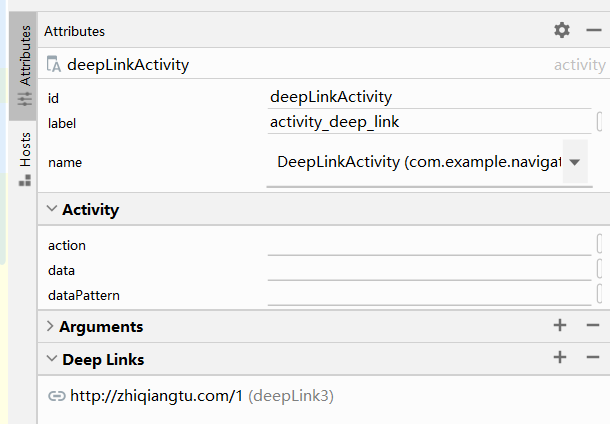610x424 pixels.
Task: Click the dataPattern input field
Action: 430,295
